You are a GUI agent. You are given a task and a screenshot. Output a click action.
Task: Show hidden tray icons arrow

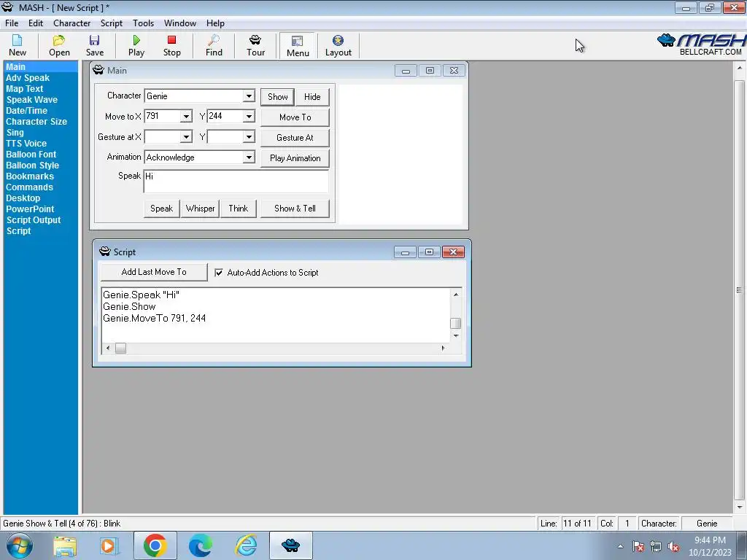click(x=620, y=546)
